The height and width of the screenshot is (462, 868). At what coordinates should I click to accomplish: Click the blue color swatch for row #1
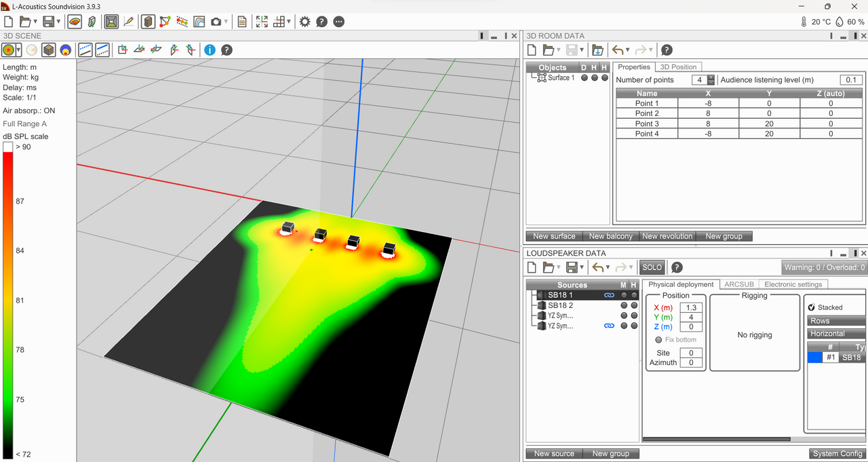click(814, 358)
